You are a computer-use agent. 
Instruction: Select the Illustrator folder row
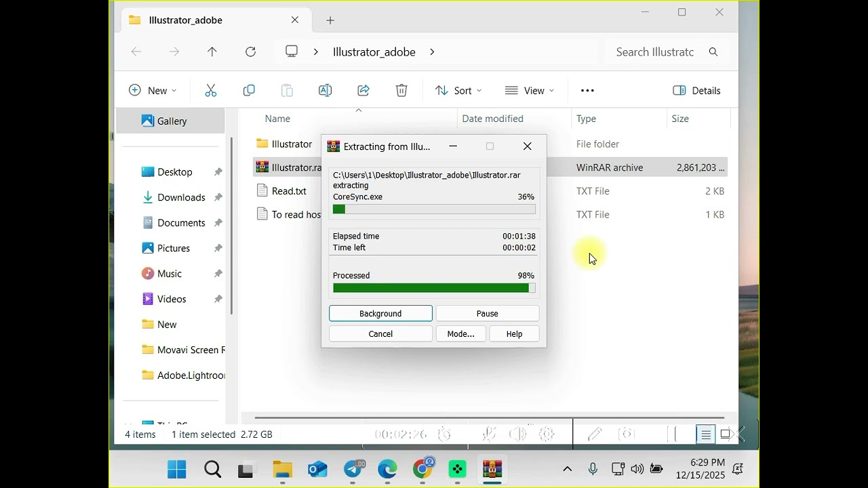(x=490, y=144)
